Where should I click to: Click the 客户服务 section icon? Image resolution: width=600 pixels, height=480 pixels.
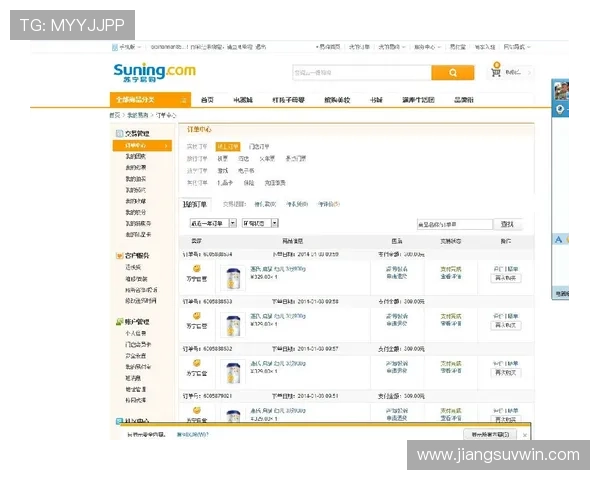pos(119,255)
